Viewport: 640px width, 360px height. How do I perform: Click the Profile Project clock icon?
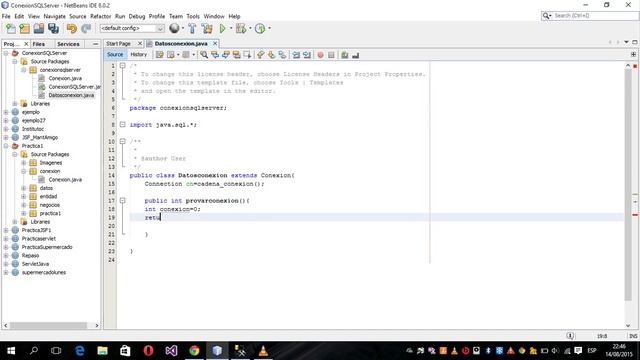point(260,29)
